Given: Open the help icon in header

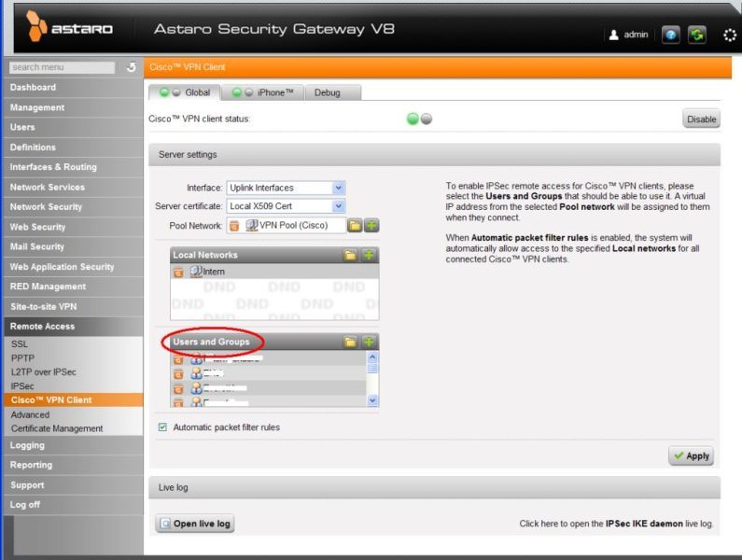Looking at the screenshot, I should point(670,35).
